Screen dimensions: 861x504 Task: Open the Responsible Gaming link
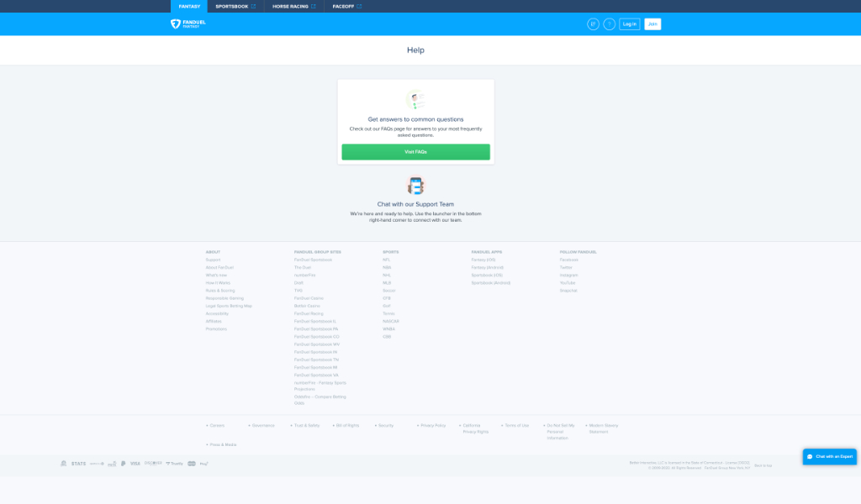[x=224, y=298]
